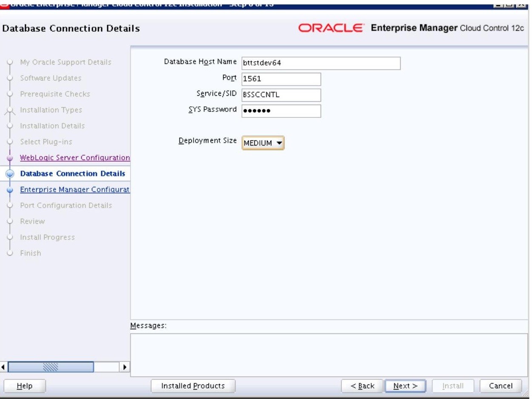Click the sidebar horizontal scrollbar thumb

coord(51,366)
